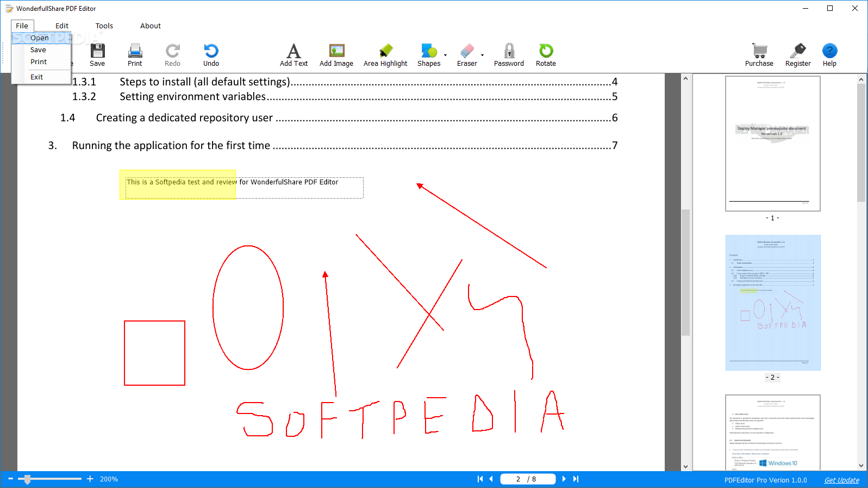Click the Undo arrow icon

click(211, 55)
